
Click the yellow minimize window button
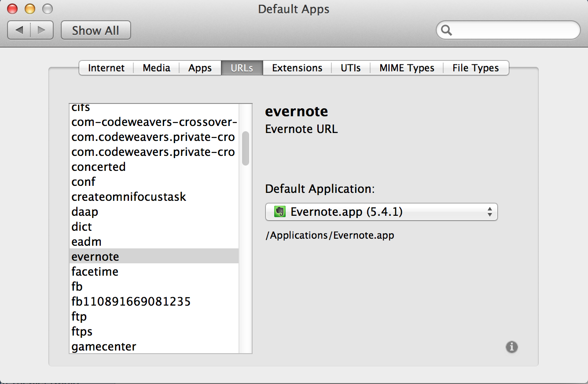point(30,8)
